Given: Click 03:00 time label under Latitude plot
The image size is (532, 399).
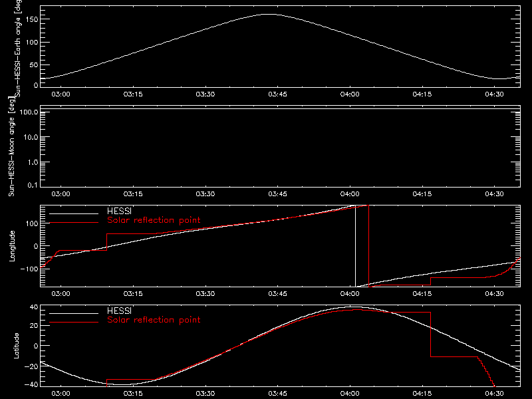Looking at the screenshot, I should 61,394.
